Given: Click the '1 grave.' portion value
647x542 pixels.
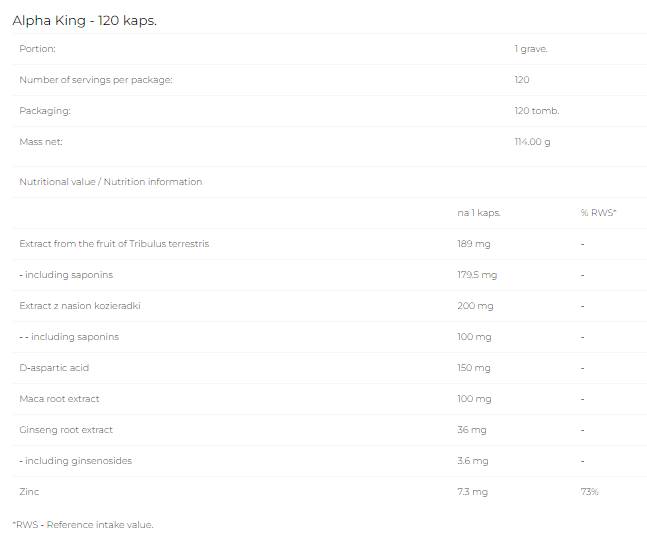Looking at the screenshot, I should click(x=530, y=49).
